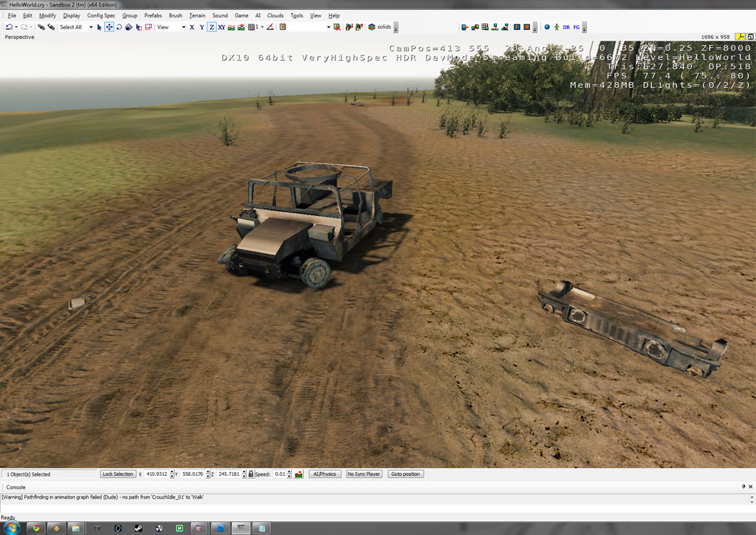This screenshot has width=756, height=535.
Task: Enable follow terrain icon
Action: pyautogui.click(x=231, y=27)
